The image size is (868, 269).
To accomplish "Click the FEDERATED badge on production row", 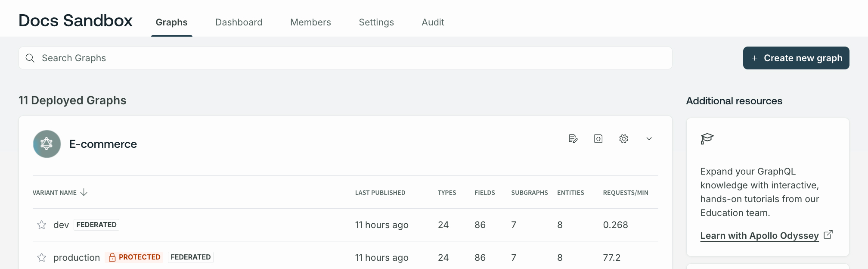I will 191,257.
